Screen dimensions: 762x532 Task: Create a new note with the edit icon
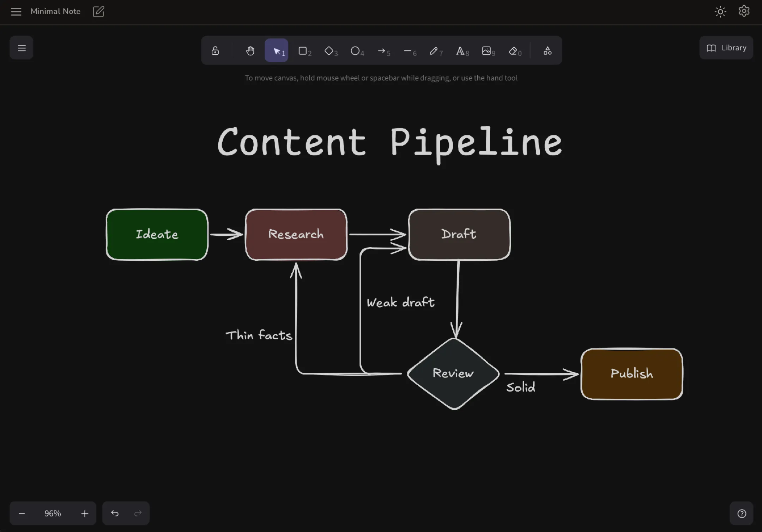click(98, 11)
